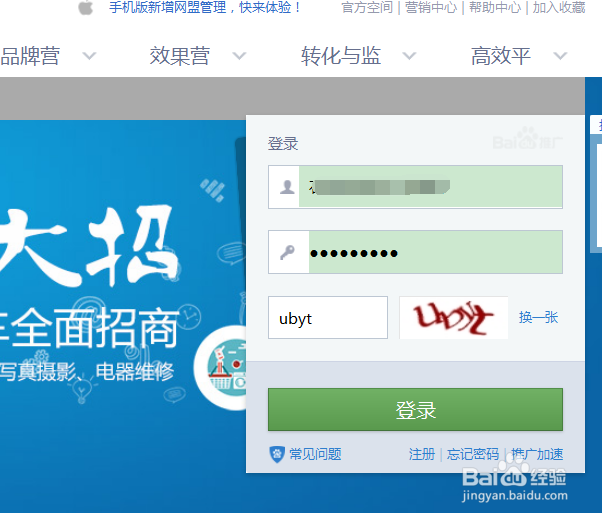This screenshot has height=517, width=602.
Task: Click the red captcha image
Action: click(x=453, y=317)
